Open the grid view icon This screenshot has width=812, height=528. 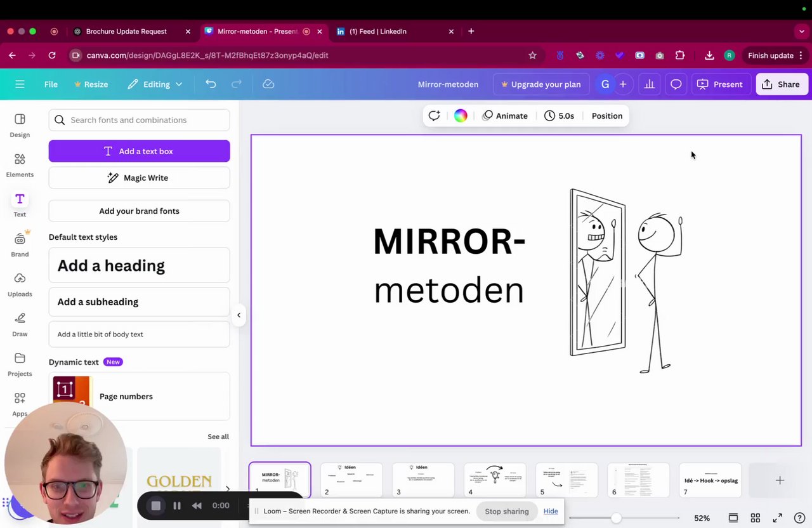pyautogui.click(x=755, y=518)
